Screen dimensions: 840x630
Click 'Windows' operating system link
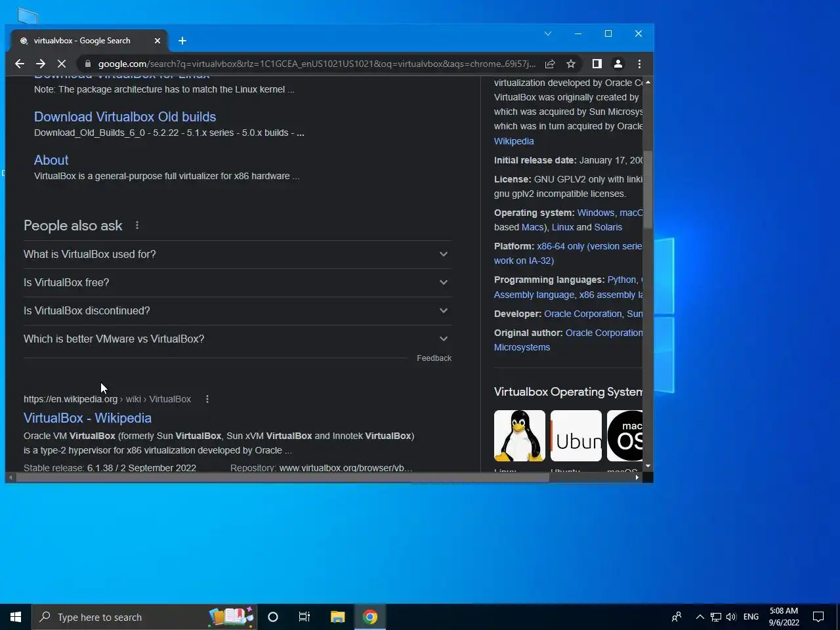click(595, 213)
